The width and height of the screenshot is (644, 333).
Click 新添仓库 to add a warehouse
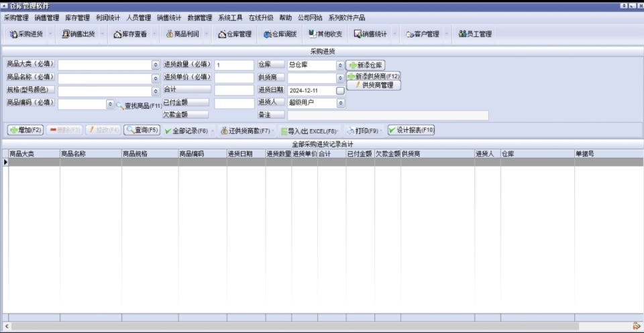pyautogui.click(x=366, y=66)
